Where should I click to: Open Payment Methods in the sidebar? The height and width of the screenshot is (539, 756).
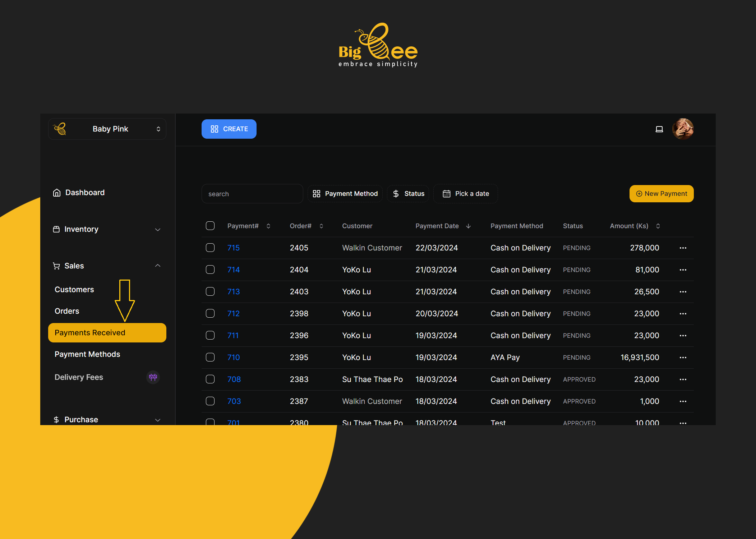pos(87,354)
